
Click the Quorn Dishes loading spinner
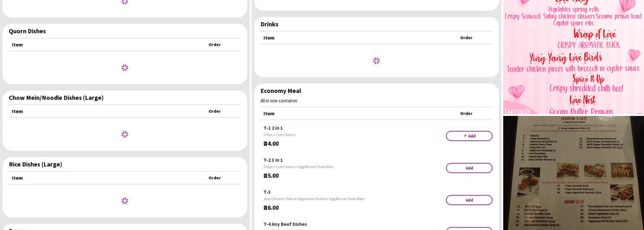pos(125,68)
